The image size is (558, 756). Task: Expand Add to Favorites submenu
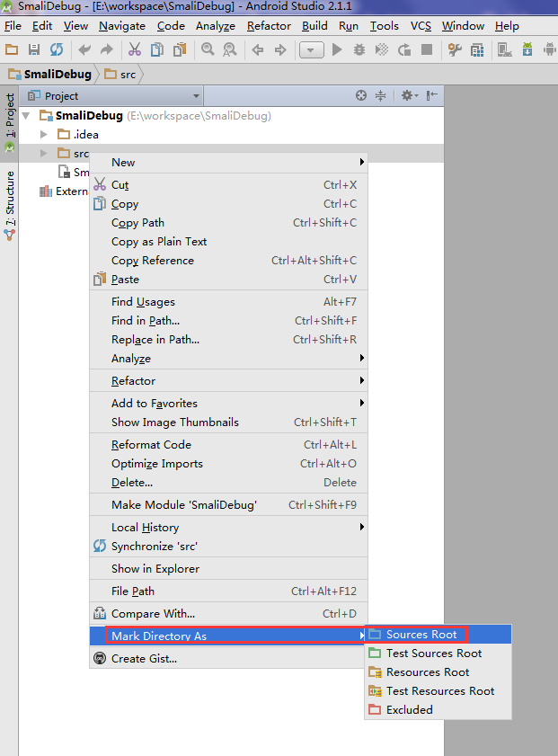228,403
